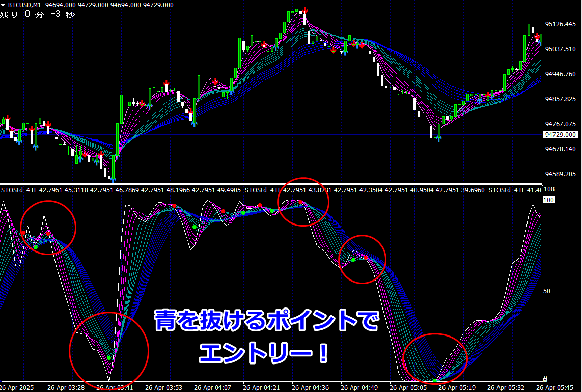Click time axis label 26 Apr 05:19
The image size is (582, 392).
point(457,387)
